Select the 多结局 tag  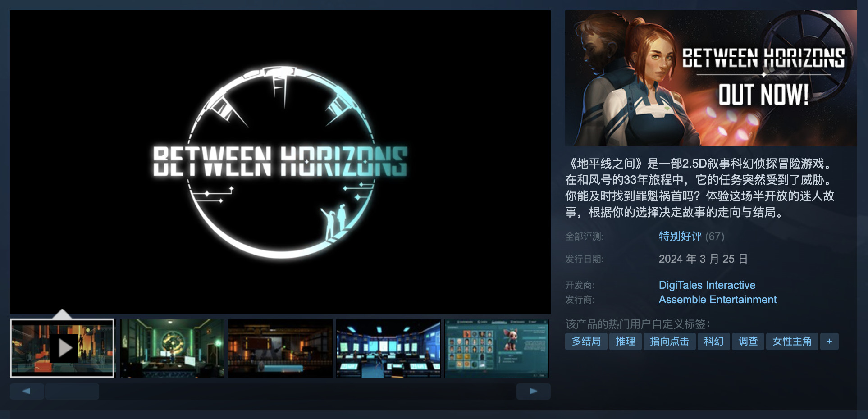point(586,342)
